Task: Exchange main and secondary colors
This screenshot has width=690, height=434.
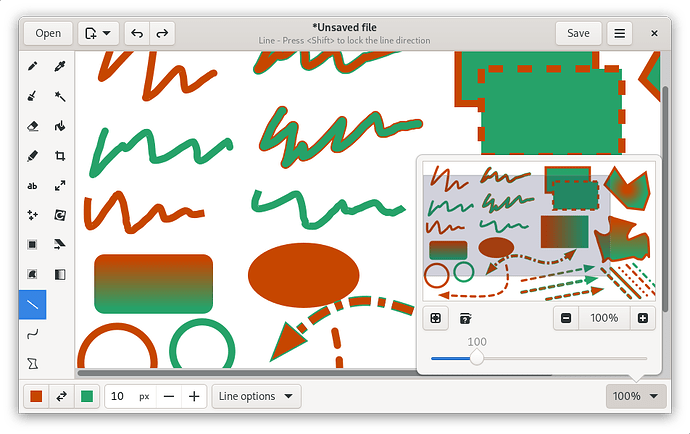Action: pyautogui.click(x=61, y=396)
